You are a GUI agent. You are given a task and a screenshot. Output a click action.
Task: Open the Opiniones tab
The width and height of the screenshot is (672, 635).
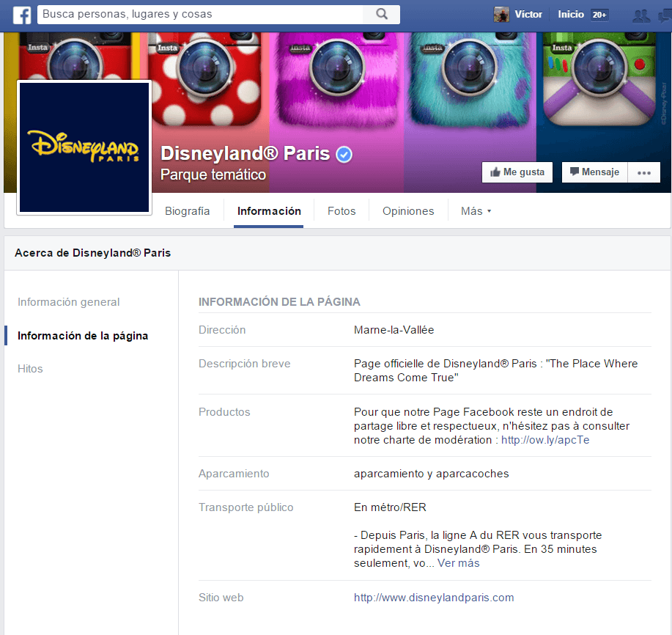tap(408, 211)
